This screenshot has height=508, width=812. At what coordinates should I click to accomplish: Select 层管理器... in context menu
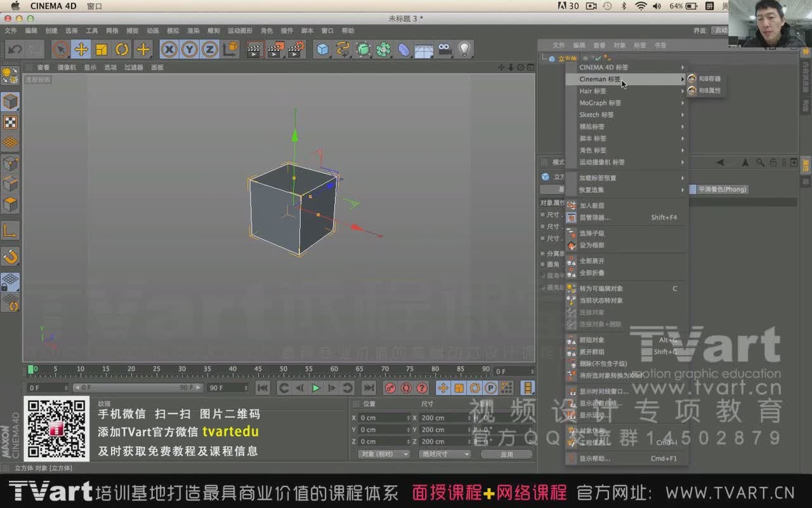[x=627, y=217]
